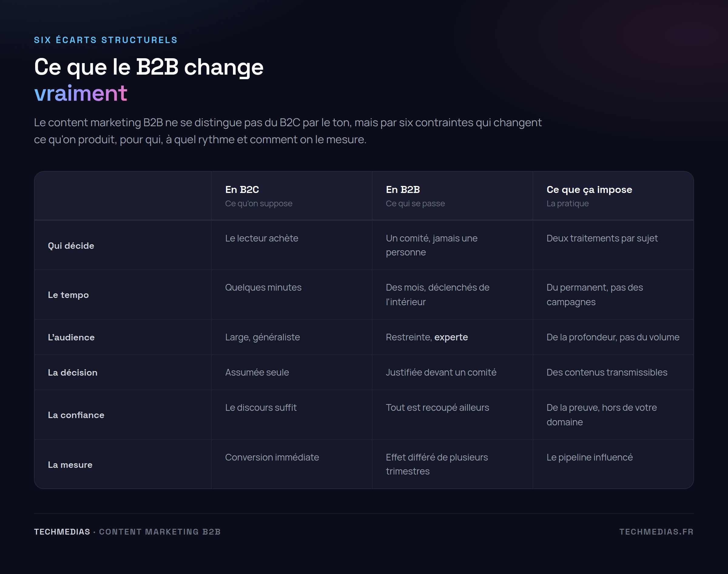Select the 'Qui décide' row label
Image resolution: width=728 pixels, height=574 pixels.
click(x=71, y=246)
